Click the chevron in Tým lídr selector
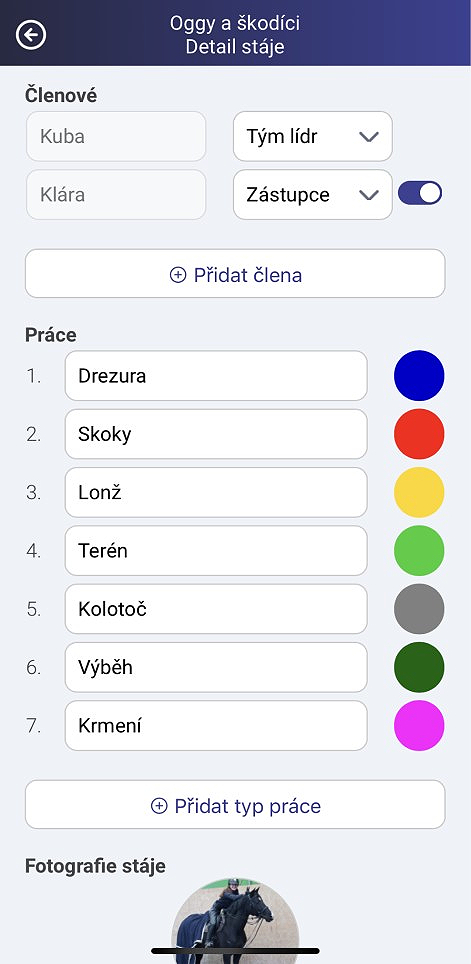The width and height of the screenshot is (471, 964). (x=368, y=137)
